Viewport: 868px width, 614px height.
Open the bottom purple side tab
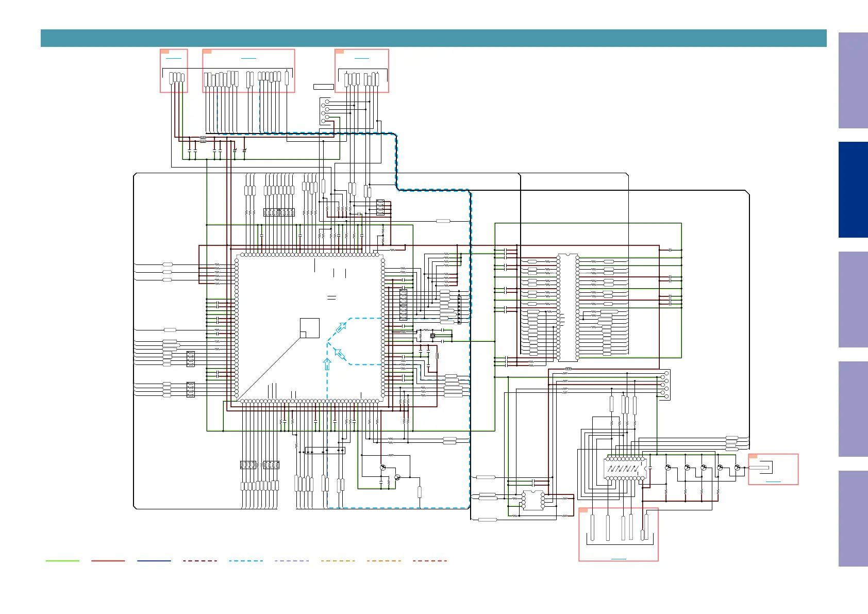[853, 519]
